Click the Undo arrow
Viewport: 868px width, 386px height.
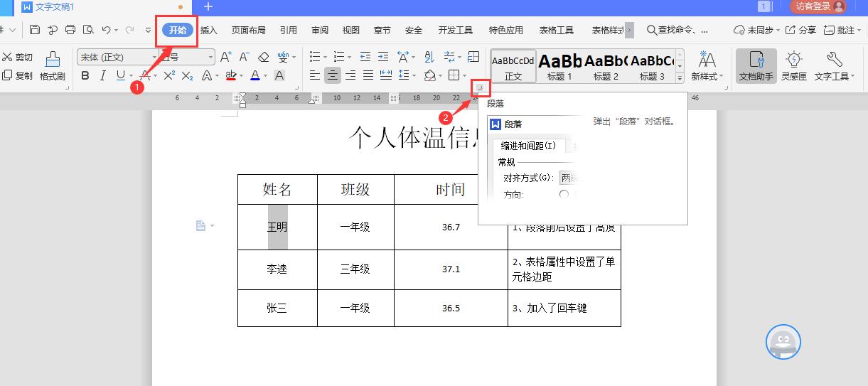[106, 30]
